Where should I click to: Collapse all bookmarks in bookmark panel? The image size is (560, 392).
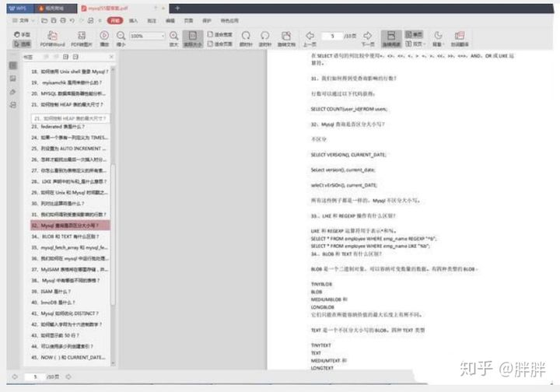click(75, 57)
